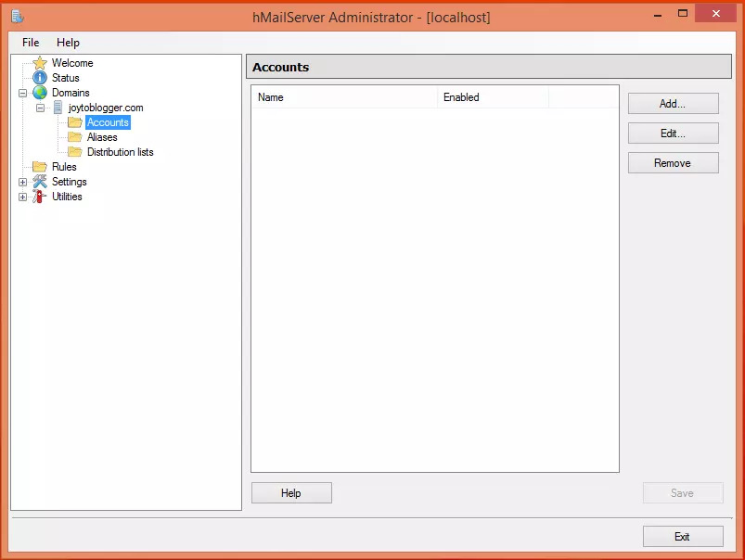Viewport: 745px width, 560px height.
Task: Click the Aliases folder icon
Action: 75,137
